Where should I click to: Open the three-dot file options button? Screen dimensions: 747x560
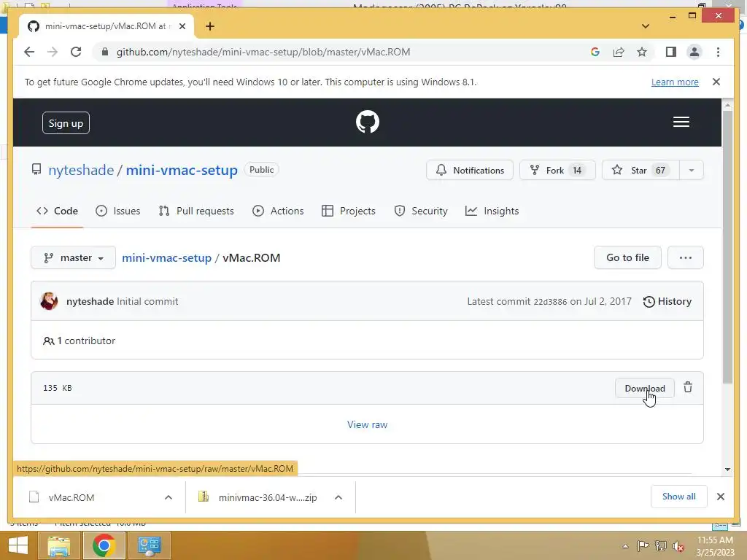tap(685, 257)
